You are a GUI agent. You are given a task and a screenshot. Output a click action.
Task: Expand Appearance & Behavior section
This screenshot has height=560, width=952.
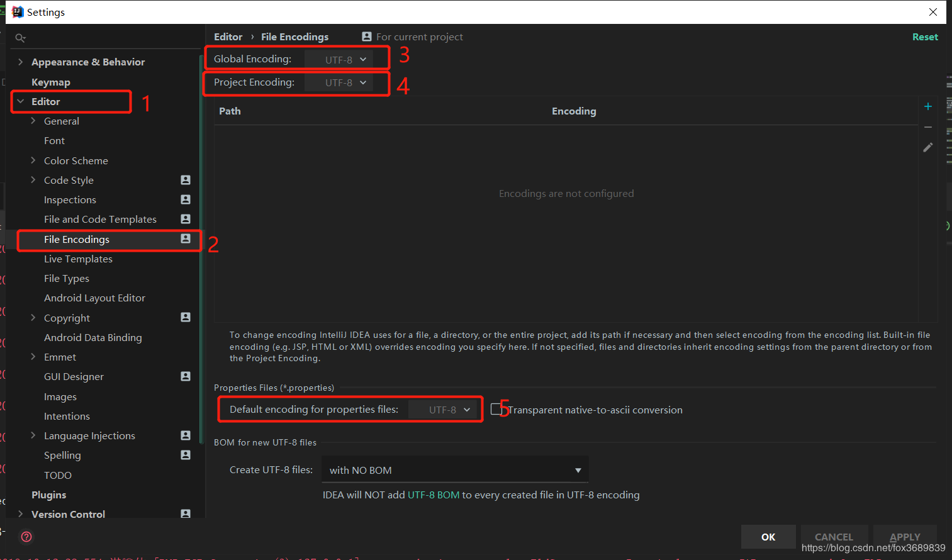click(x=20, y=62)
